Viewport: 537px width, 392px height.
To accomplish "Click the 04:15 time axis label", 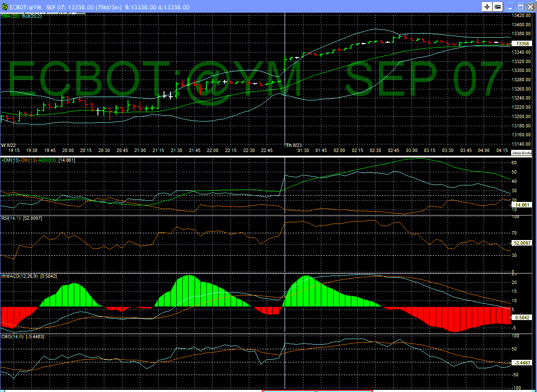I will point(502,150).
